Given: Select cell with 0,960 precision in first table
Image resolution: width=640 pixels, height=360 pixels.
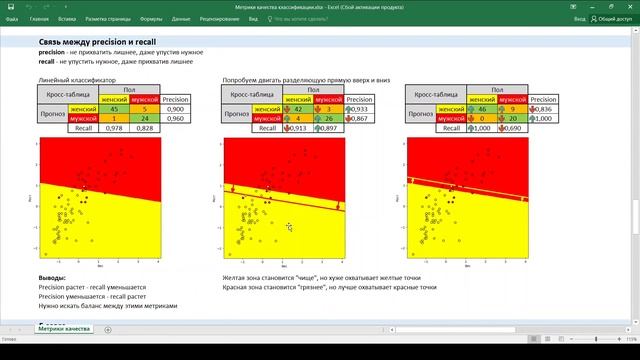Looking at the screenshot, I should [175, 118].
